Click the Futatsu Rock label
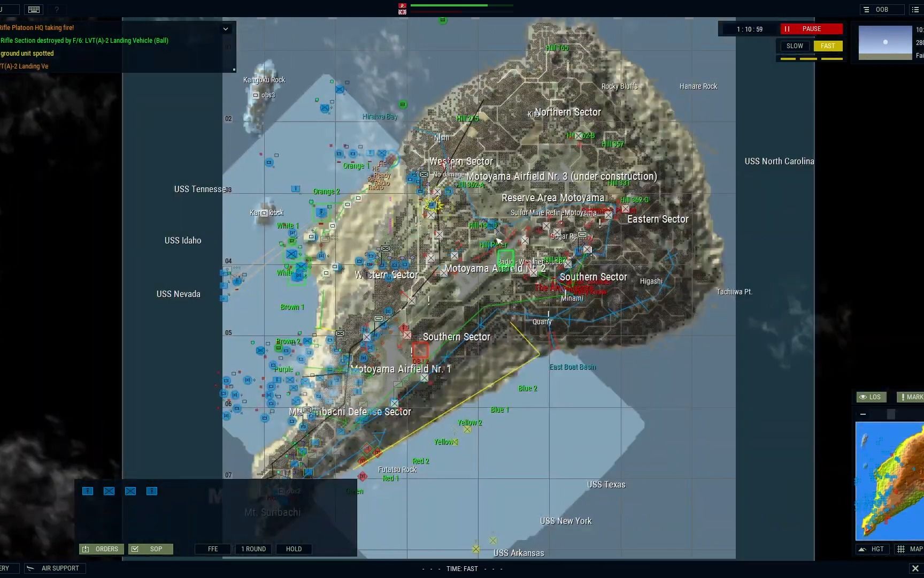 [397, 470]
